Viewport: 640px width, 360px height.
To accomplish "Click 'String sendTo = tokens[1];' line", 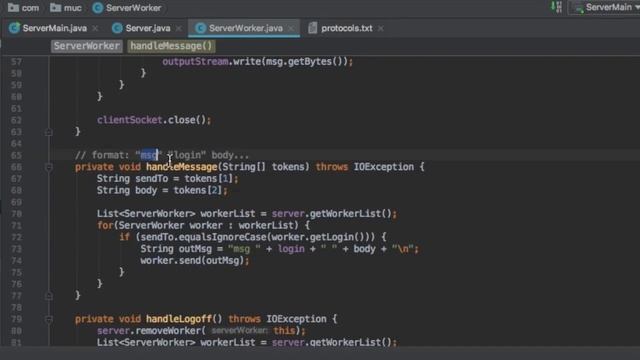I will point(167,179).
